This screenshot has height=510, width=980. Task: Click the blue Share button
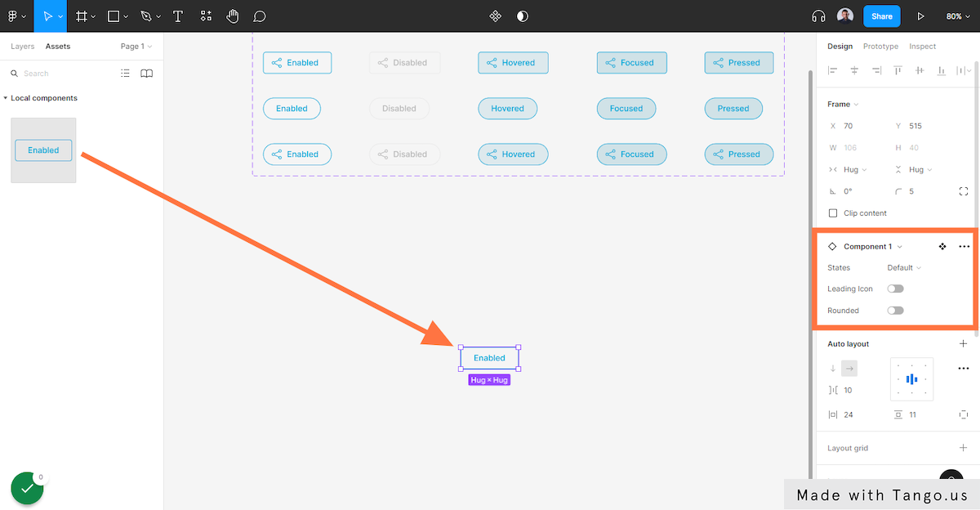pos(882,16)
